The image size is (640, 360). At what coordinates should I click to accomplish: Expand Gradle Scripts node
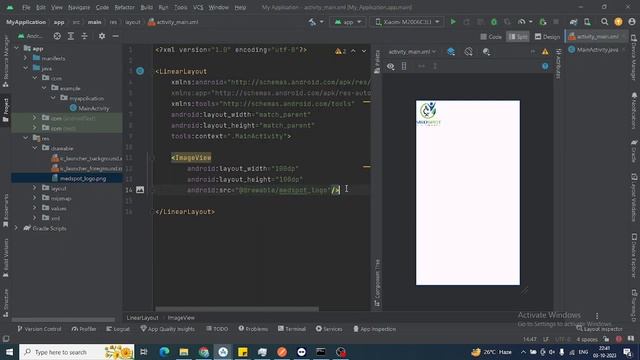point(17,228)
